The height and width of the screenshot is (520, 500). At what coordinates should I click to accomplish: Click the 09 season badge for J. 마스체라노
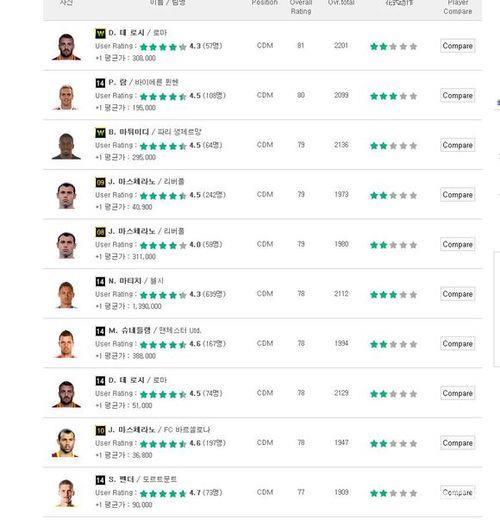100,182
